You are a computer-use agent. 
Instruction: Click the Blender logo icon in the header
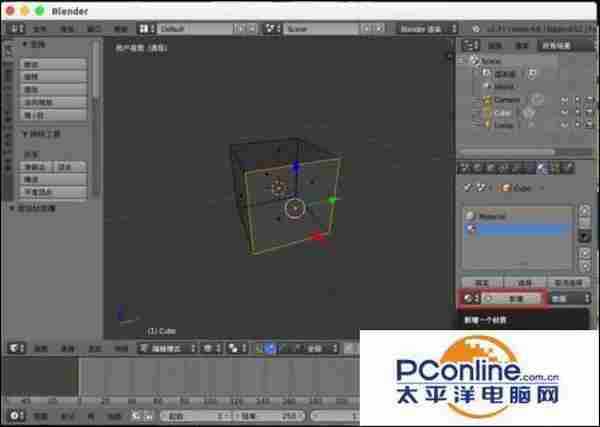coord(476,29)
